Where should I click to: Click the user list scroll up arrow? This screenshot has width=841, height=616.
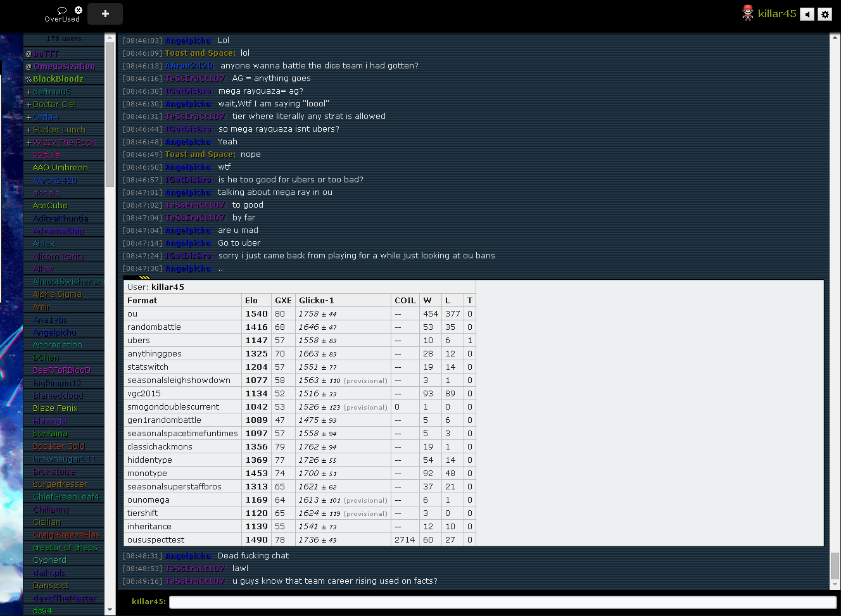tap(111, 39)
